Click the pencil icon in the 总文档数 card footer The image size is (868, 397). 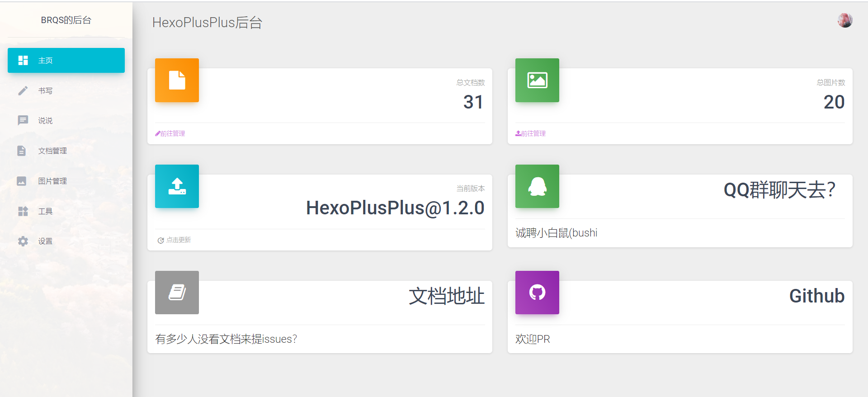158,133
